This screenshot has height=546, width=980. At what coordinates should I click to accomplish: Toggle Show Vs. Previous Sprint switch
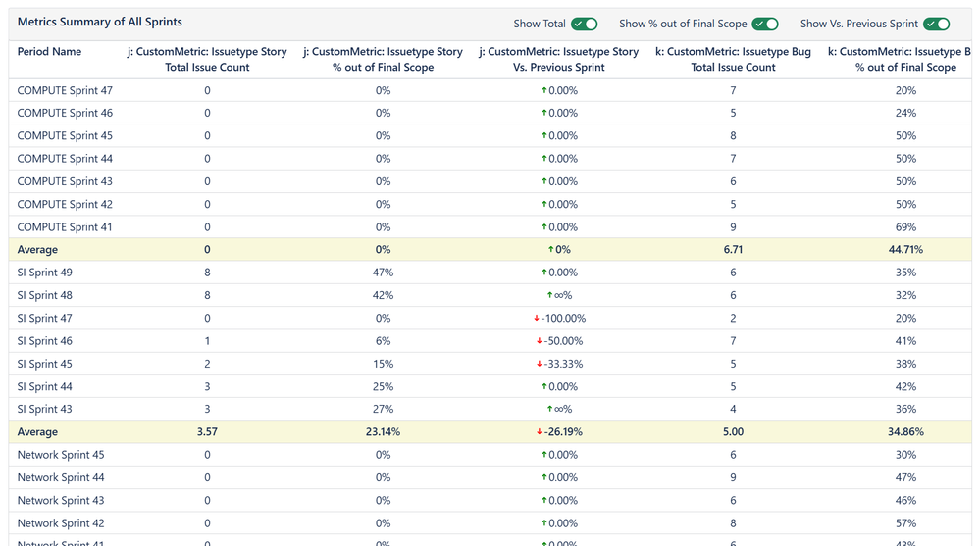pyautogui.click(x=936, y=24)
